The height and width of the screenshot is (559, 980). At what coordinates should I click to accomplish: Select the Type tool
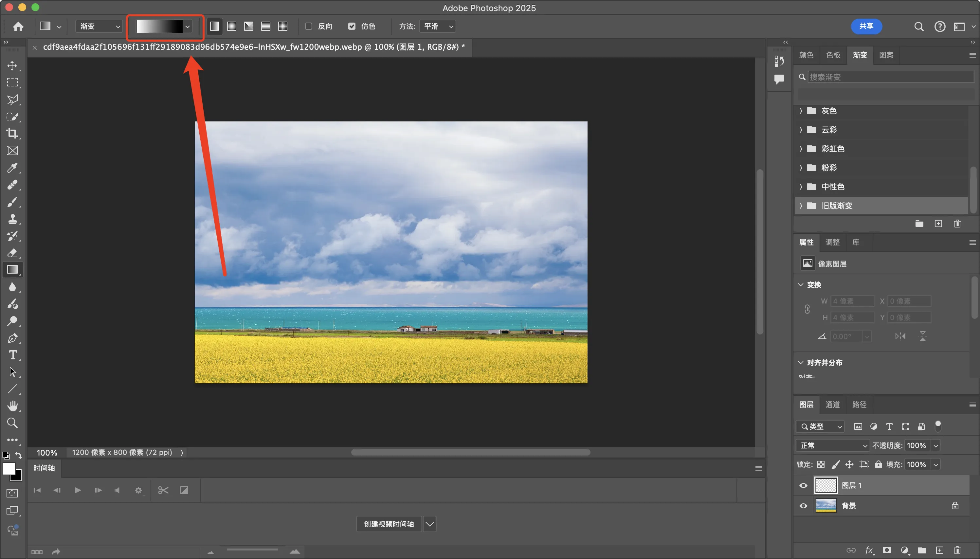[12, 355]
